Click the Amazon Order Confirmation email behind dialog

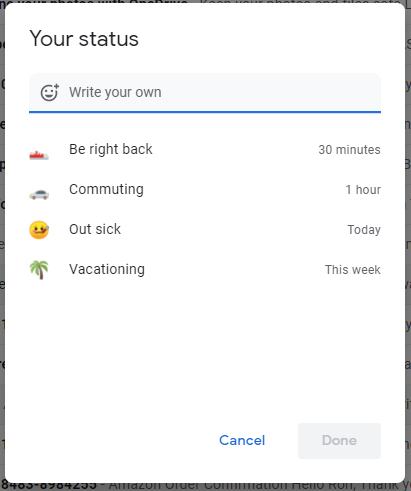point(205,486)
